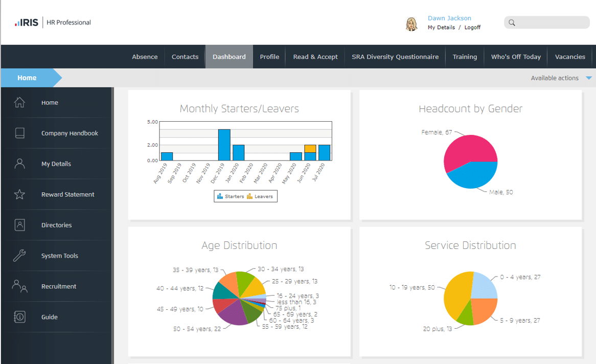Viewport: 596px width, 364px height.
Task: Click Dawn Jackson's avatar picture
Action: 411,24
